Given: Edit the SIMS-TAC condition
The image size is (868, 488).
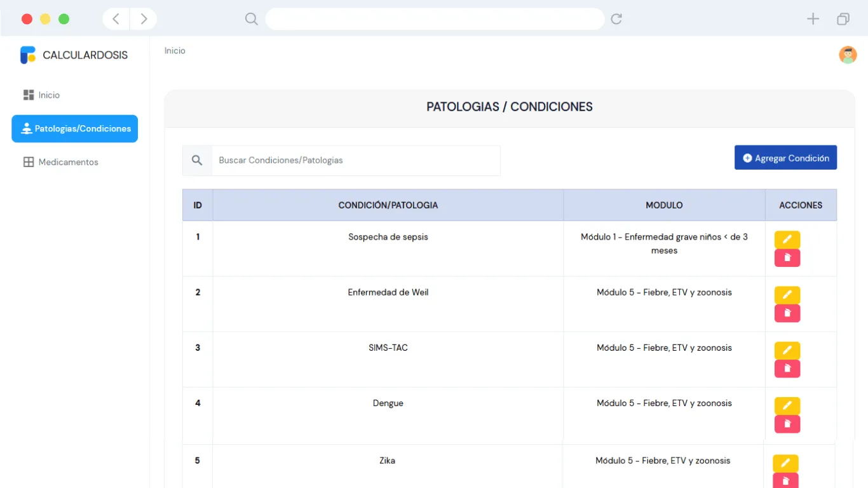Looking at the screenshot, I should (x=787, y=350).
